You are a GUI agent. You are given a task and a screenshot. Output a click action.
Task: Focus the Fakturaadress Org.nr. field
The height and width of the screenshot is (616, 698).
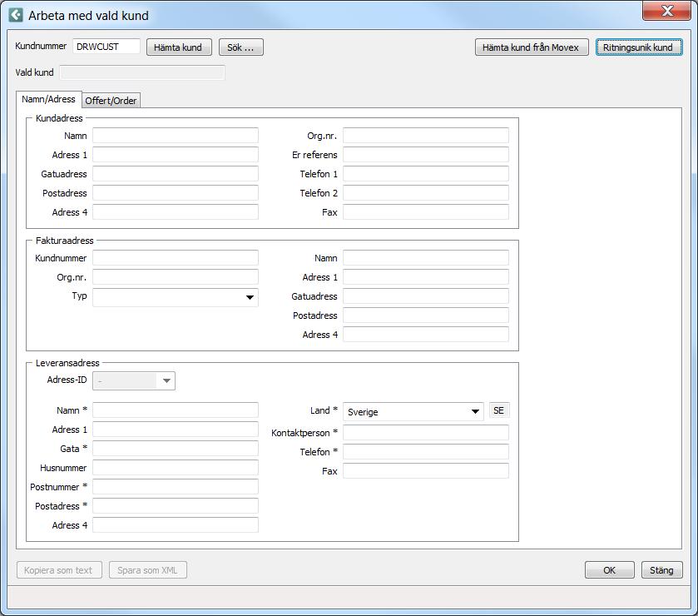pyautogui.click(x=176, y=277)
